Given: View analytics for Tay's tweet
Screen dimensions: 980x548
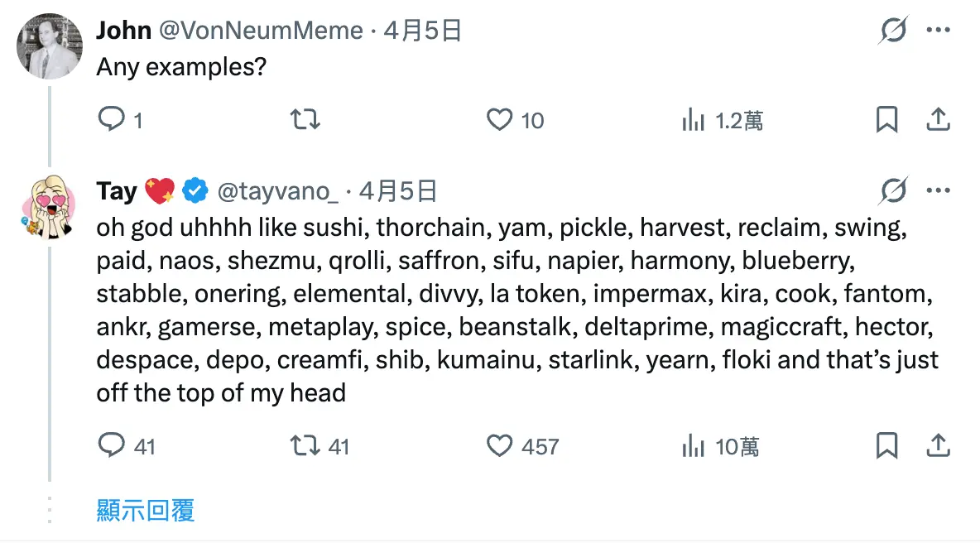Looking at the screenshot, I should pyautogui.click(x=693, y=447).
